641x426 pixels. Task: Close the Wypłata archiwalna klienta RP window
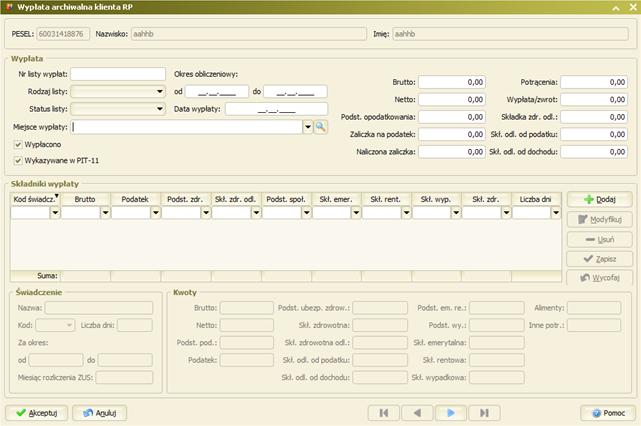pos(633,7)
